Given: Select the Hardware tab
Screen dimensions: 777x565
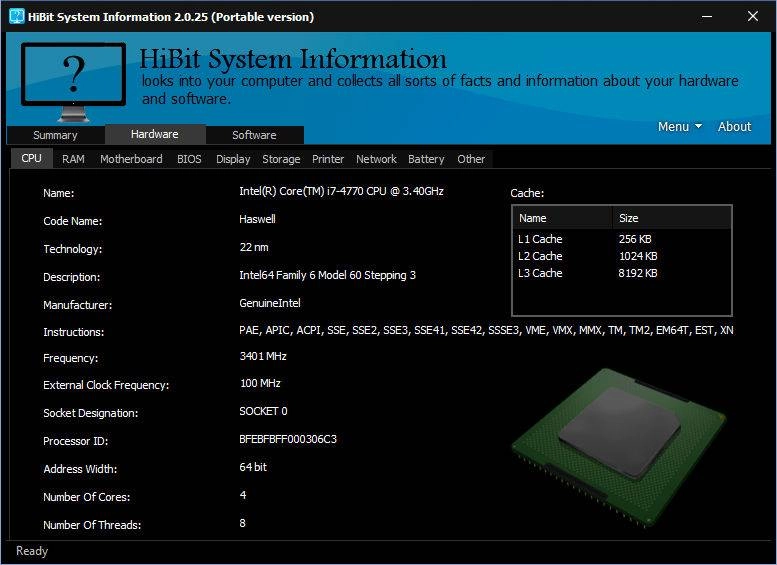Looking at the screenshot, I should tap(155, 134).
